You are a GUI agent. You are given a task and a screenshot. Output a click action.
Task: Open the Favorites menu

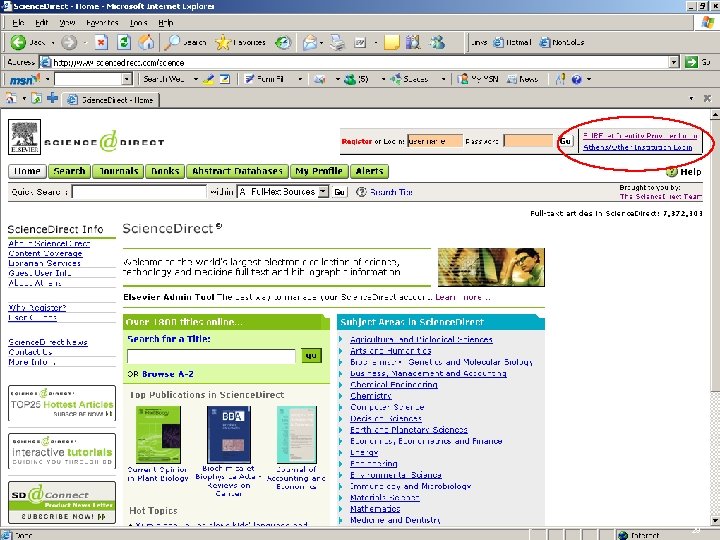(x=102, y=22)
